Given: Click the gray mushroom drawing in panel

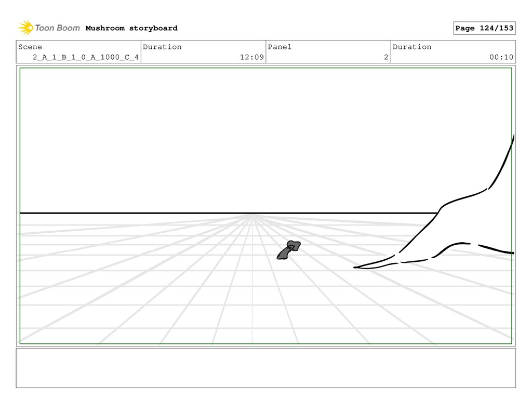Looking at the screenshot, I should 289,250.
